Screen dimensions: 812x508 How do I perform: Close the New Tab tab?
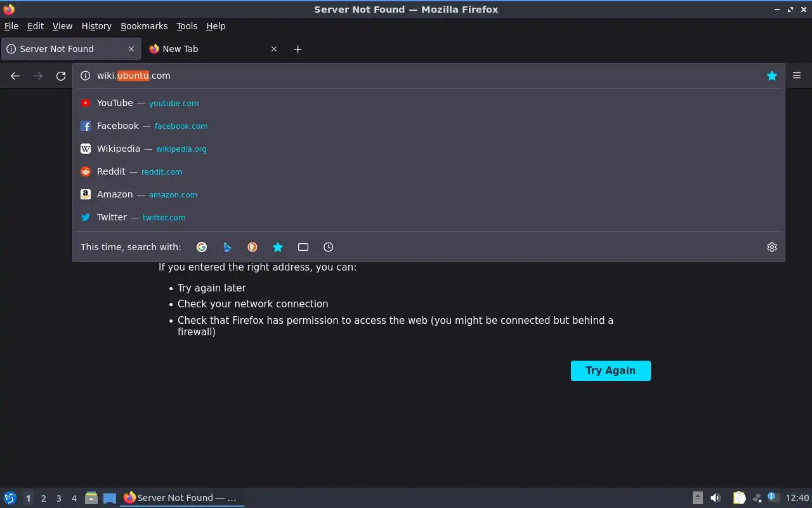click(274, 49)
